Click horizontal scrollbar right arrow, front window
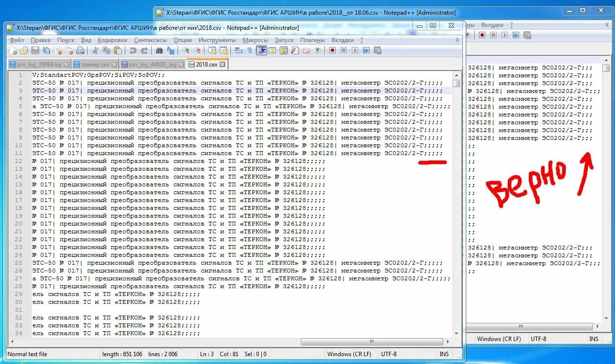The image size is (615, 364). tap(448, 342)
